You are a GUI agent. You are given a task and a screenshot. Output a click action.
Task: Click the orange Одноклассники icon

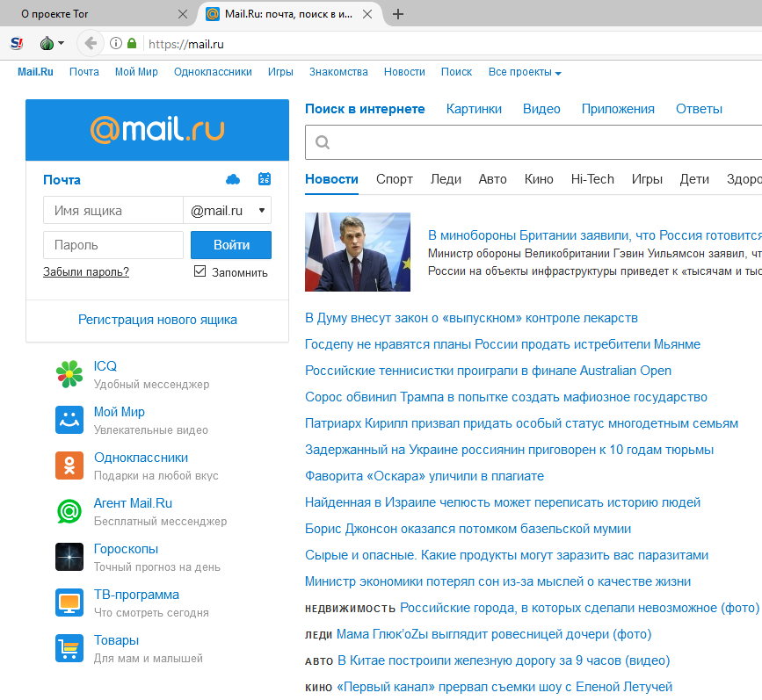click(69, 465)
